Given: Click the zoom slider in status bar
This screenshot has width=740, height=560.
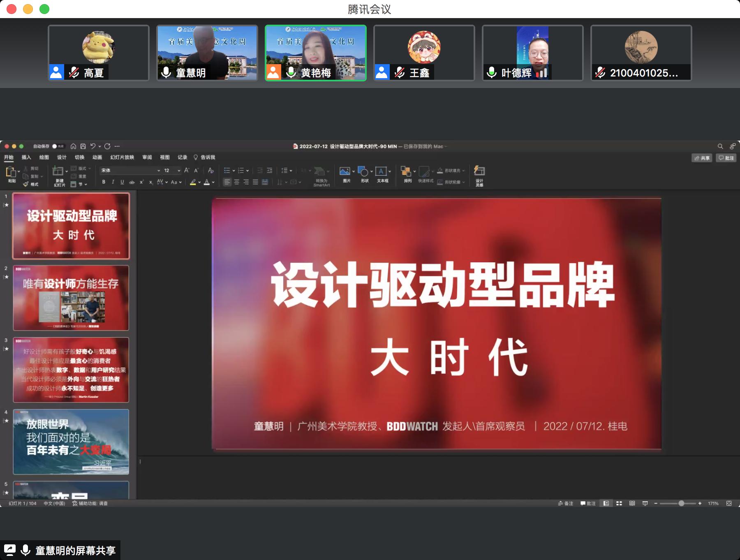Looking at the screenshot, I should pyautogui.click(x=681, y=503).
